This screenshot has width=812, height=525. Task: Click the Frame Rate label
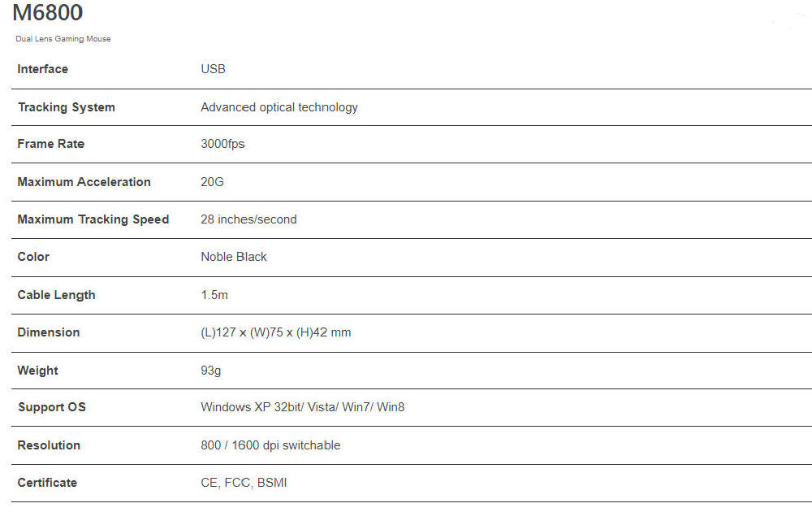click(51, 144)
